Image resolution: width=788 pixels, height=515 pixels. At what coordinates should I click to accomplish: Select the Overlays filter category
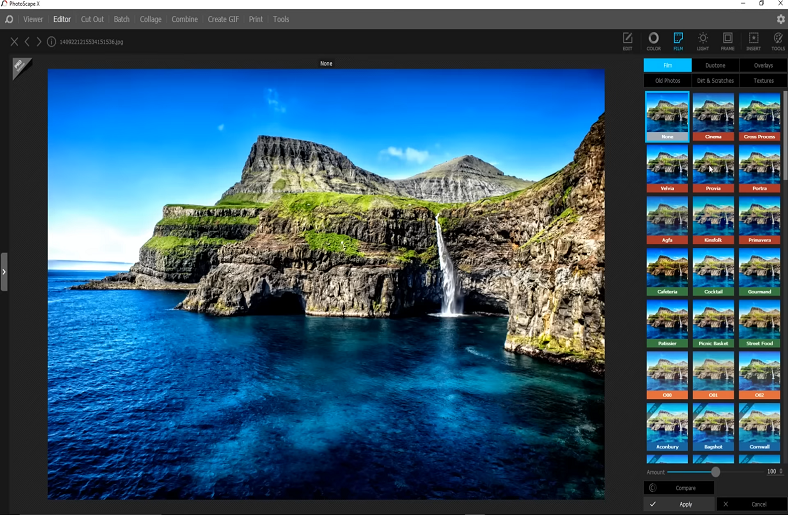(x=763, y=65)
